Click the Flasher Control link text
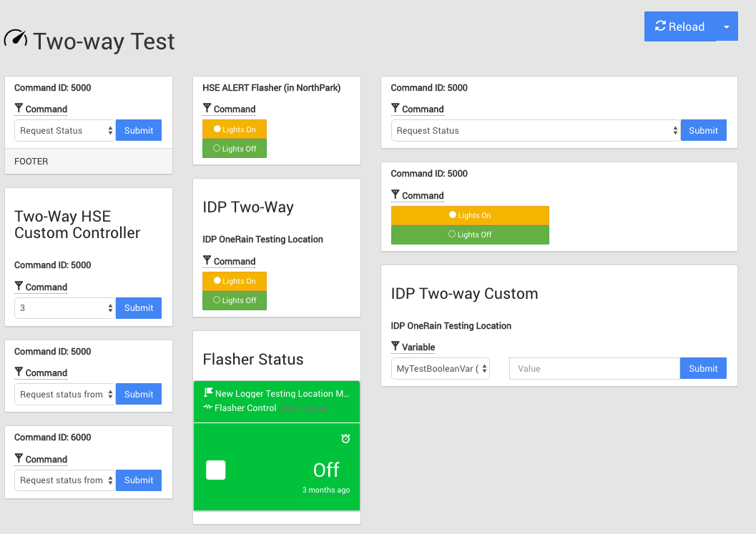 245,407
